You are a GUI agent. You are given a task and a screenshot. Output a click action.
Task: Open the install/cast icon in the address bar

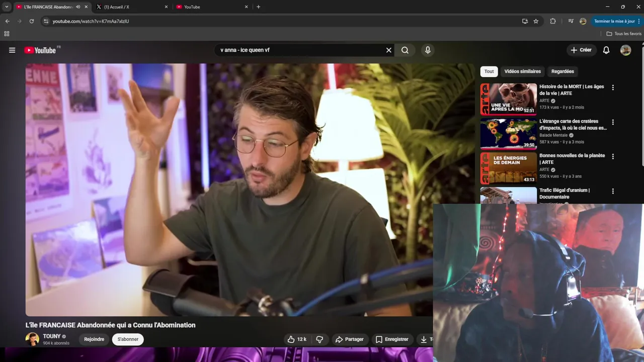point(525,21)
